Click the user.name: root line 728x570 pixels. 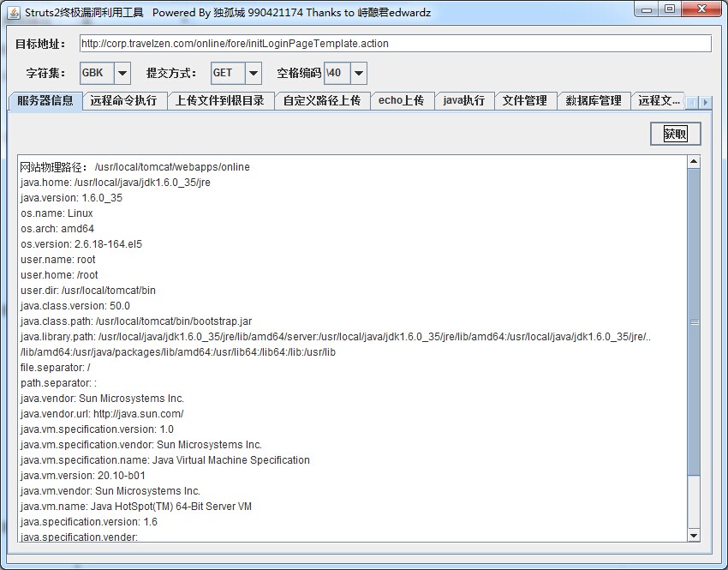point(58,259)
